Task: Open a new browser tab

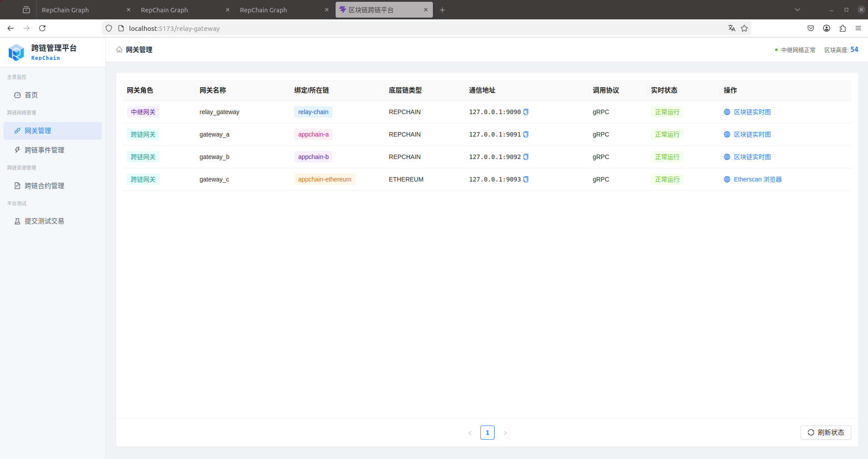Action: [x=443, y=10]
